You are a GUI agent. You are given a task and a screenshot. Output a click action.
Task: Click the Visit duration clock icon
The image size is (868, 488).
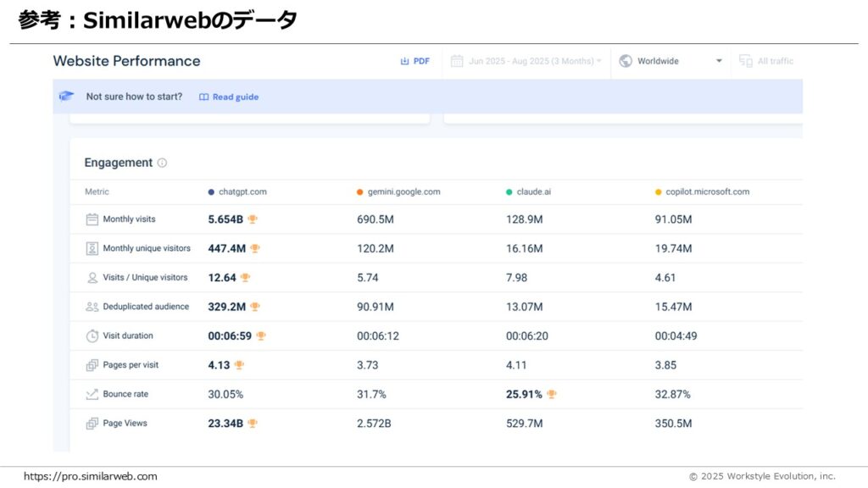click(92, 335)
